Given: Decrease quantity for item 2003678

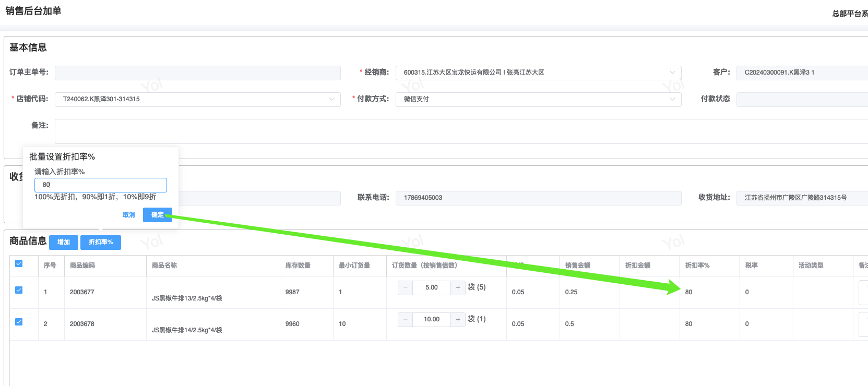Looking at the screenshot, I should [405, 319].
